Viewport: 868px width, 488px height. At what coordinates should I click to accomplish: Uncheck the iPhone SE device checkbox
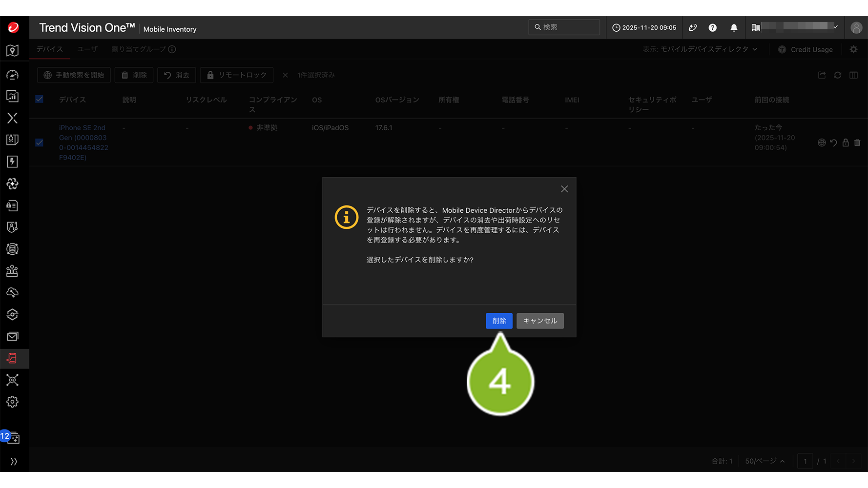pos(40,142)
